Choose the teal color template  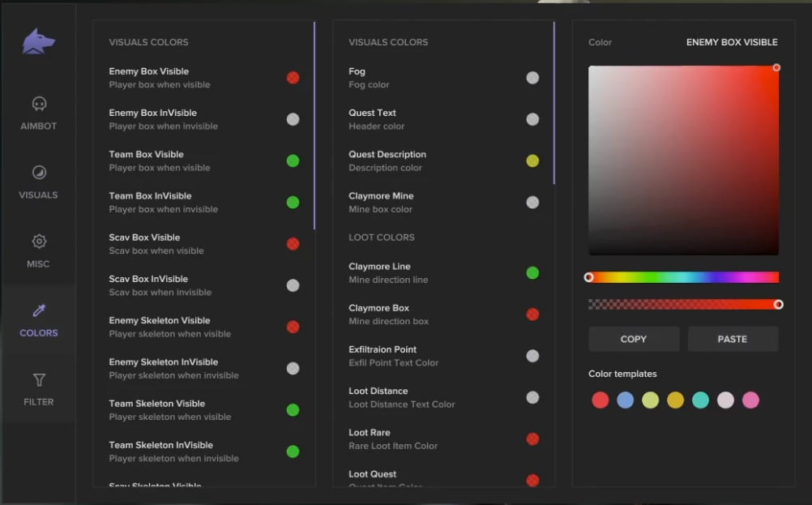pyautogui.click(x=701, y=400)
